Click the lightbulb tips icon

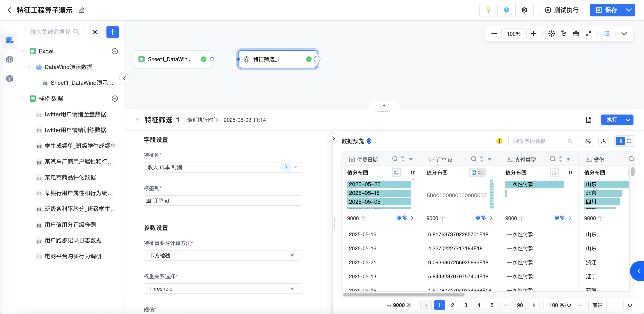[x=488, y=10]
